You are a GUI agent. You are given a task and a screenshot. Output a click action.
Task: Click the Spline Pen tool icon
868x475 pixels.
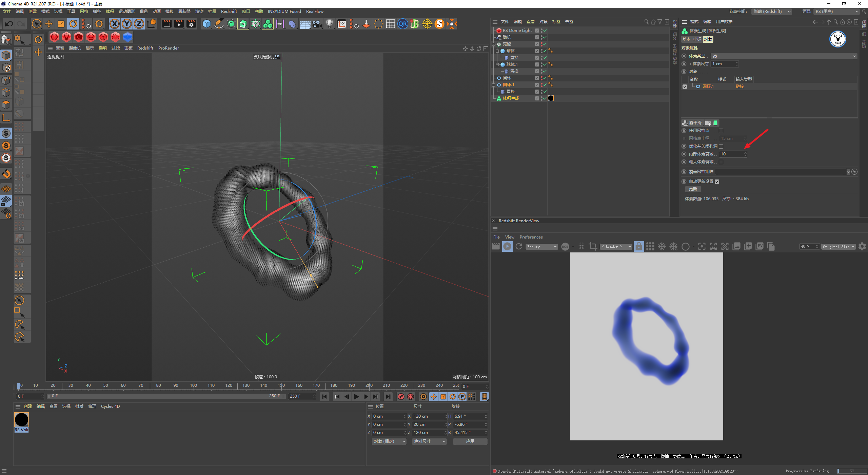click(219, 24)
